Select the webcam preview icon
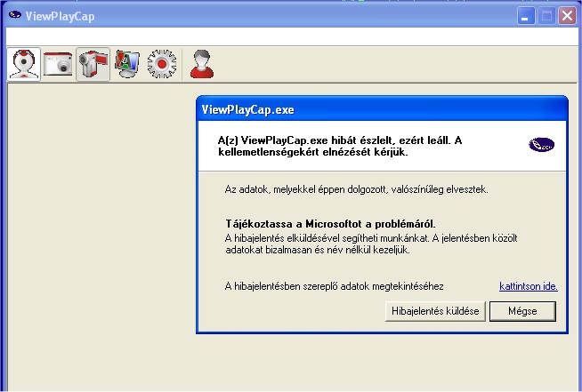Screen dimensions: 582x392 click(x=24, y=64)
